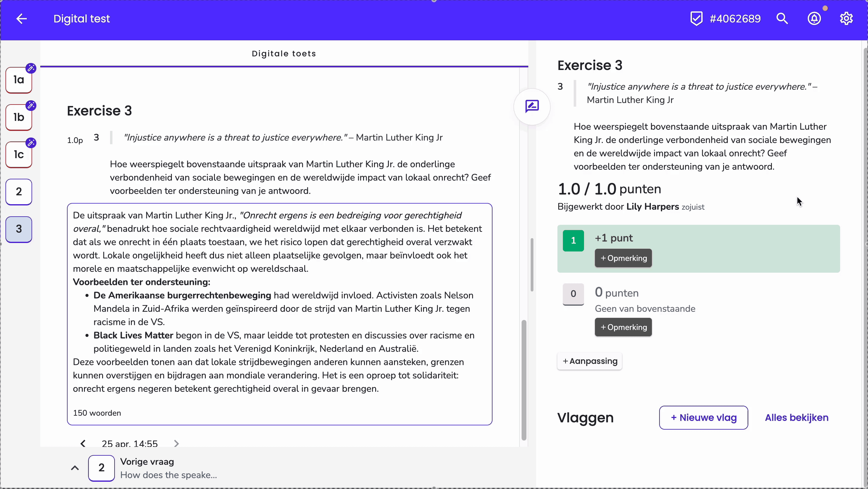Click the Digitale toets heading
This screenshot has height=489, width=868.
pos(284,54)
